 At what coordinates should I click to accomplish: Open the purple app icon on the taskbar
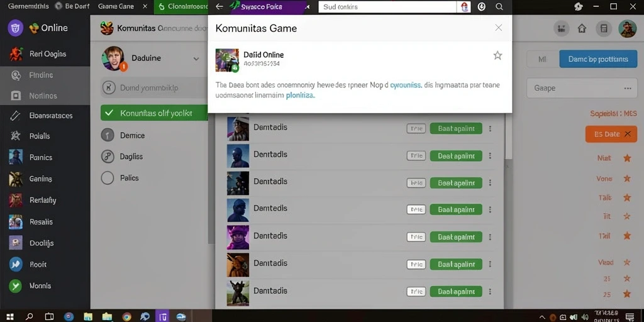click(x=163, y=317)
